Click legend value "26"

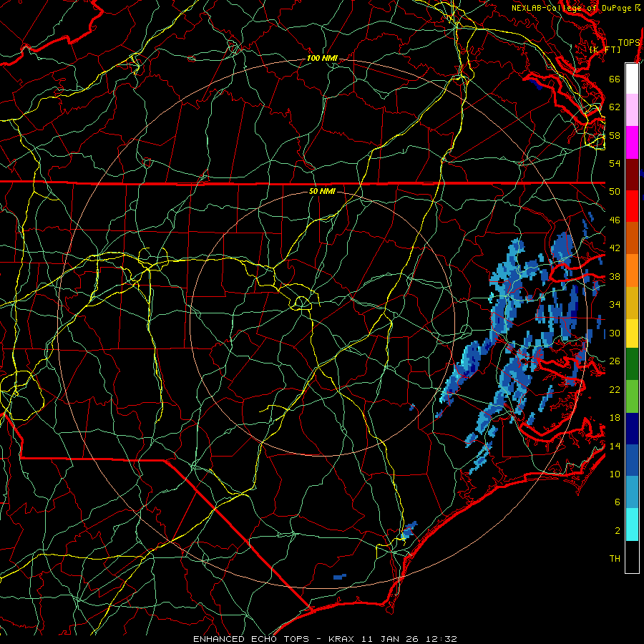pyautogui.click(x=615, y=361)
